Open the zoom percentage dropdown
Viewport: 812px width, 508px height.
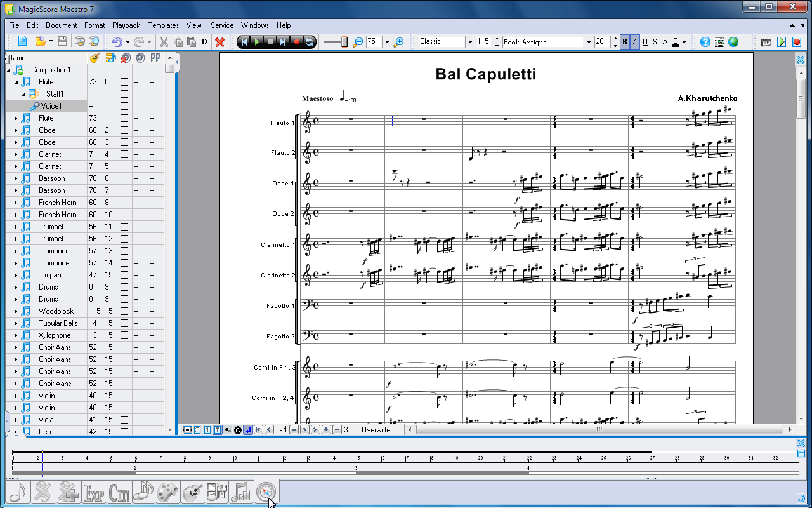point(387,42)
